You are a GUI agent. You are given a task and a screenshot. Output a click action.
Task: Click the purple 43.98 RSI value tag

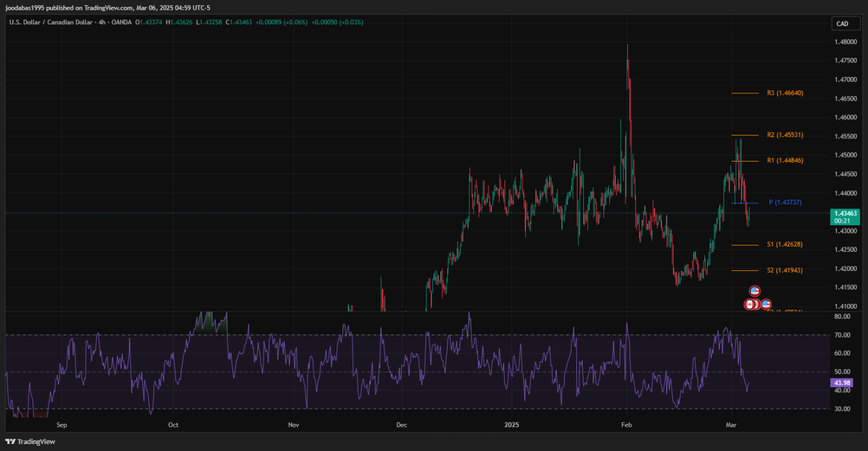[841, 383]
